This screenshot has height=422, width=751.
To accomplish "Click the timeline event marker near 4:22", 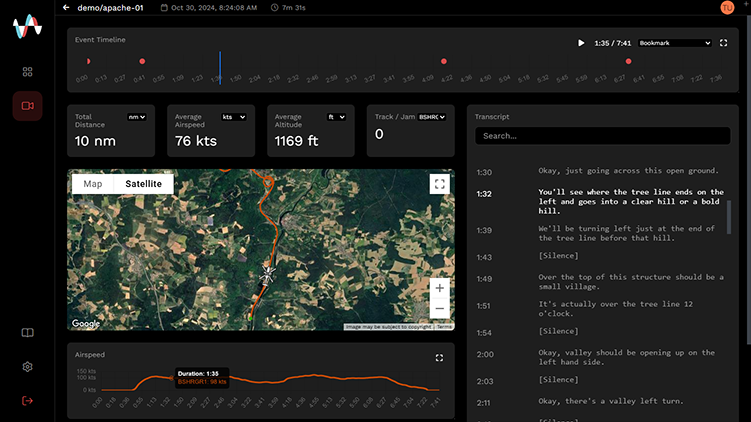I will point(444,61).
